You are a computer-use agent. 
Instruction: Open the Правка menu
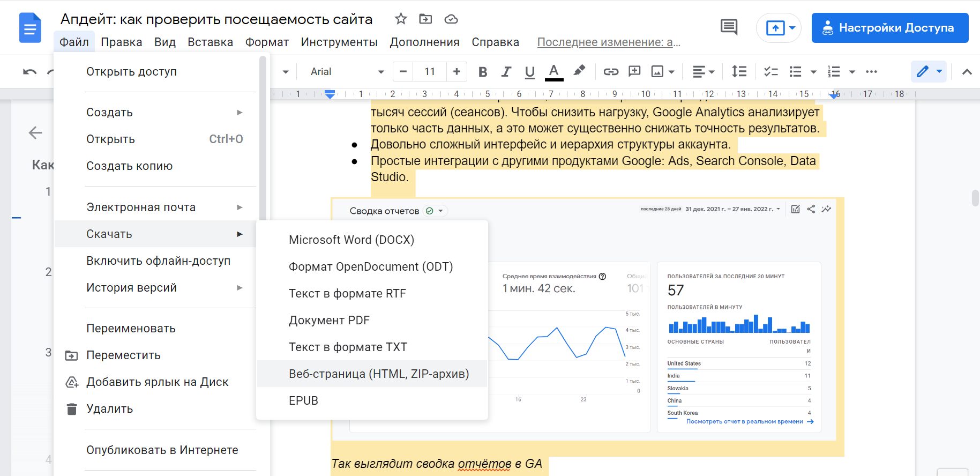[x=122, y=42]
